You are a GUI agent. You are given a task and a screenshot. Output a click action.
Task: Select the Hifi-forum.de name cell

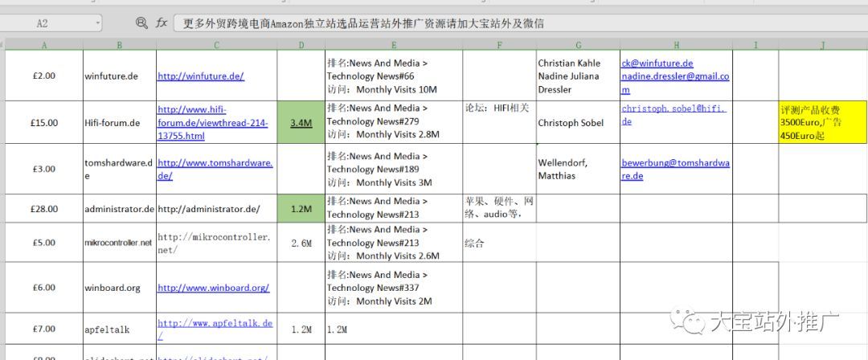(120, 122)
